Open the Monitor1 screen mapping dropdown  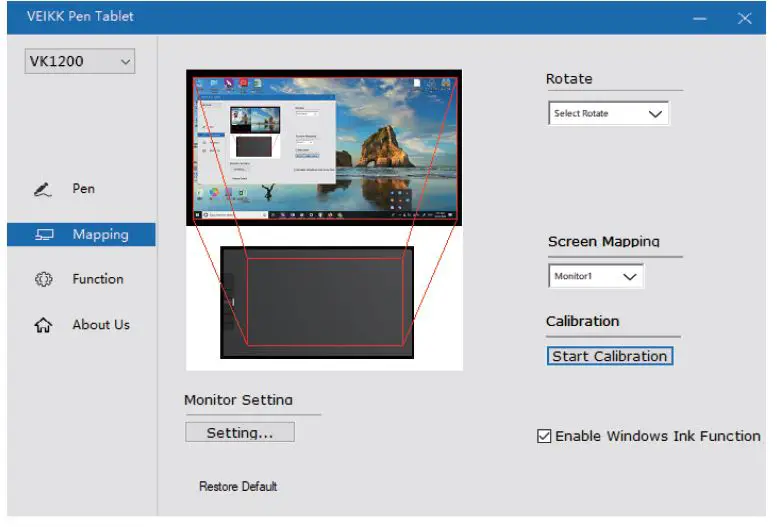[x=596, y=276]
